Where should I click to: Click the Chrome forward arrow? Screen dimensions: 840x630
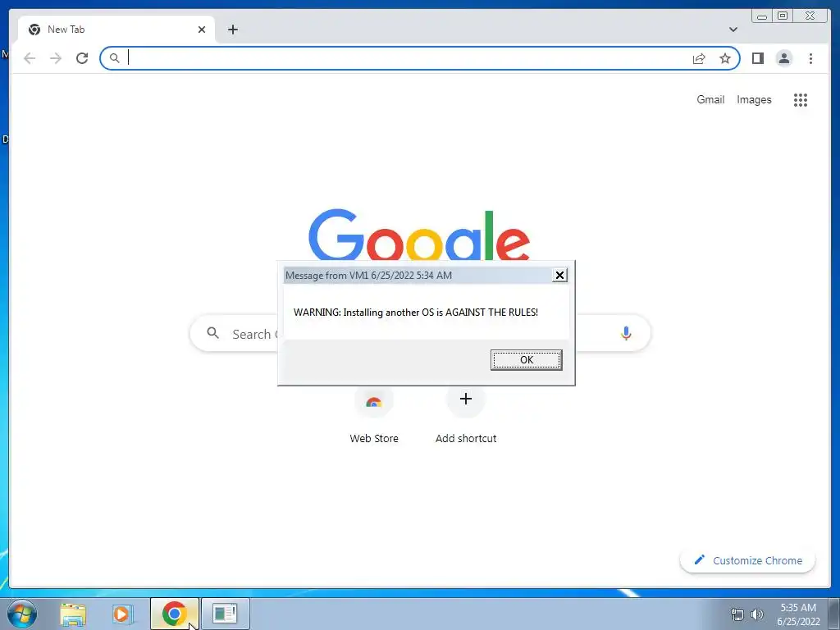coord(55,58)
